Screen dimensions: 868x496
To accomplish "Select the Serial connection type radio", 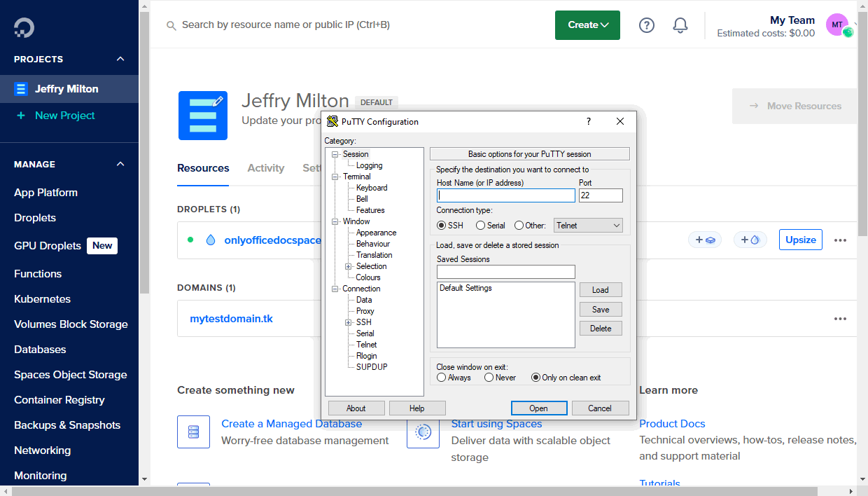I will click(480, 226).
